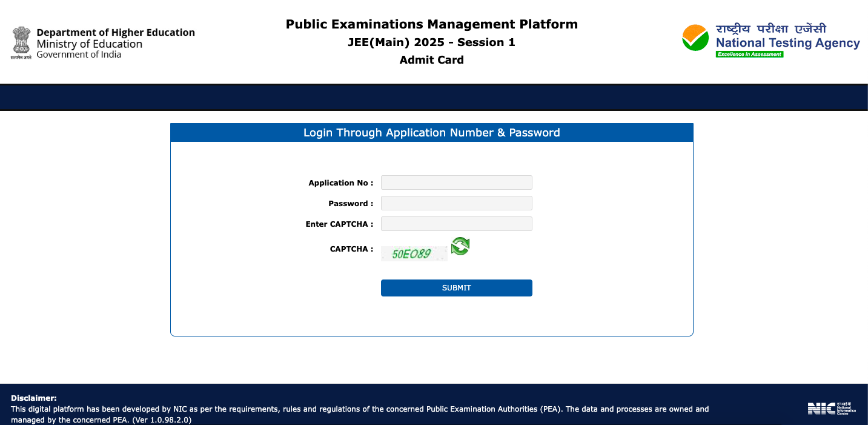The image size is (868, 425).
Task: Click the Disclaimer text in the footer
Action: coord(33,398)
